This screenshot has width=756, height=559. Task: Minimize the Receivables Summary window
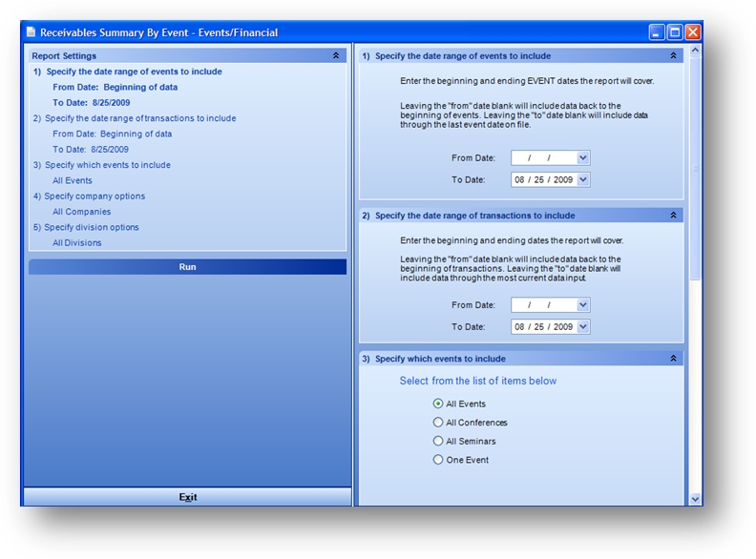coord(656,32)
